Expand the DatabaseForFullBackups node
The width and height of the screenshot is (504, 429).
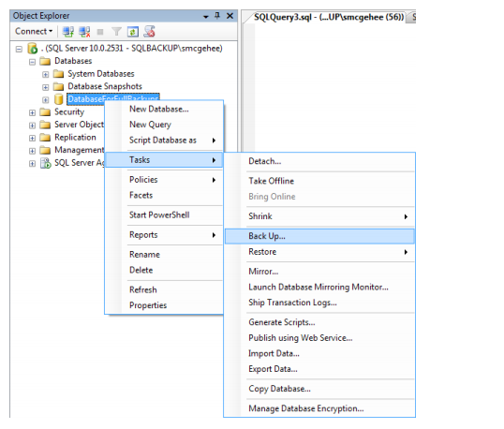pos(45,100)
